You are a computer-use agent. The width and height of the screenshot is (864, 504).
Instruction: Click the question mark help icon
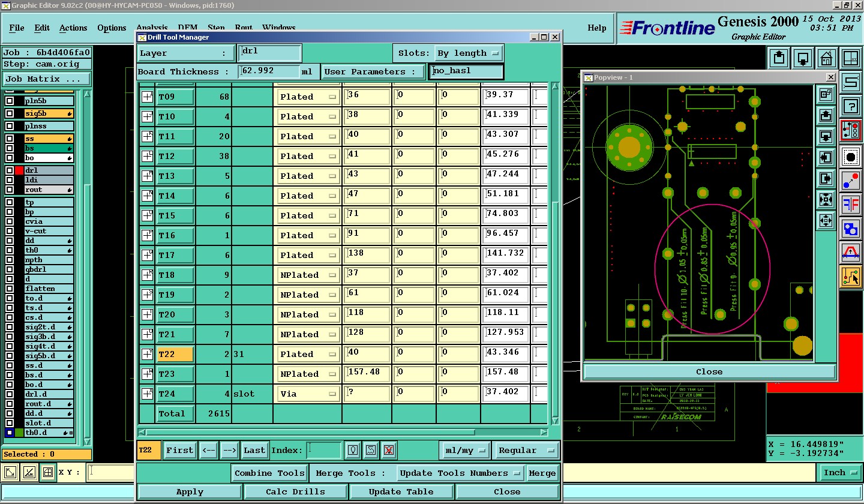click(850, 106)
